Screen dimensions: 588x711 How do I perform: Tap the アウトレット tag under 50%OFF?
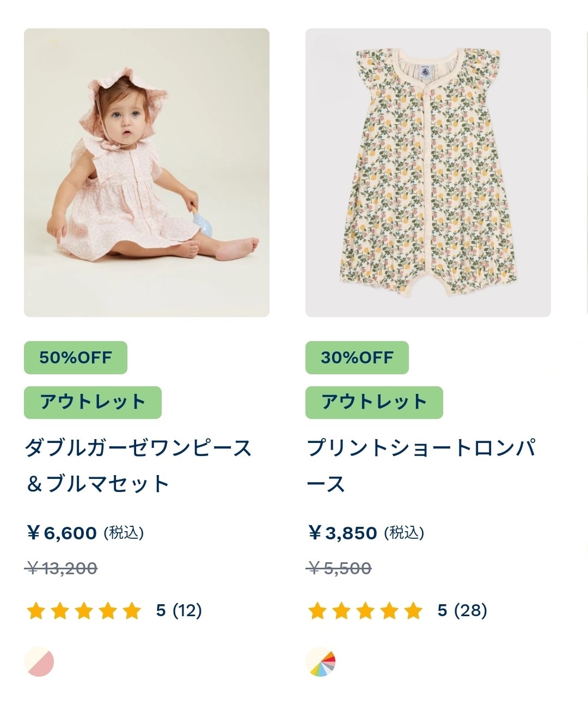(x=93, y=403)
